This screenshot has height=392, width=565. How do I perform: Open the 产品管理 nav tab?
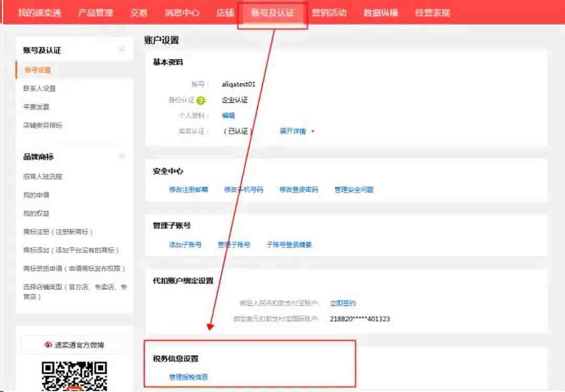click(96, 13)
